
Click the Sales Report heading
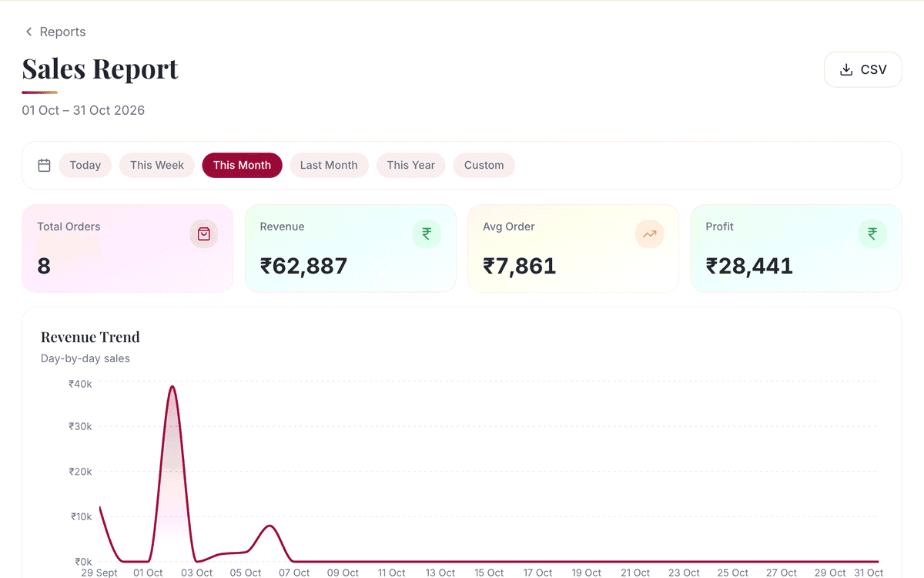pos(100,69)
